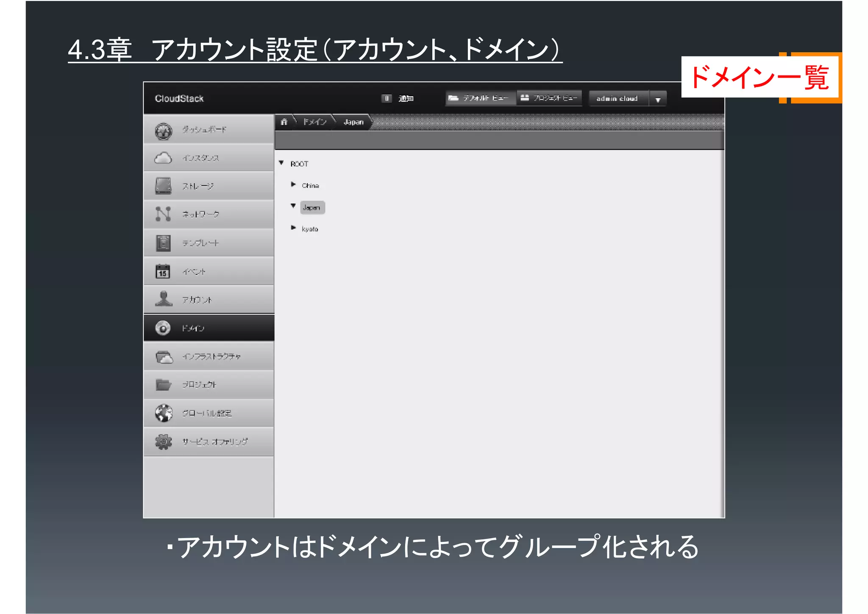The image size is (868, 614).
Task: Open プロジェクト sidebar label
Action: pyautogui.click(x=199, y=385)
